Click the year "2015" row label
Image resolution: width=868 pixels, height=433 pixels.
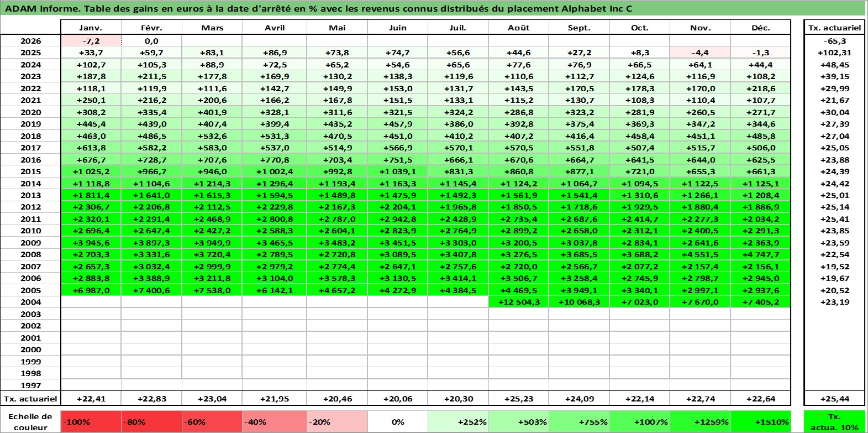[x=30, y=171]
